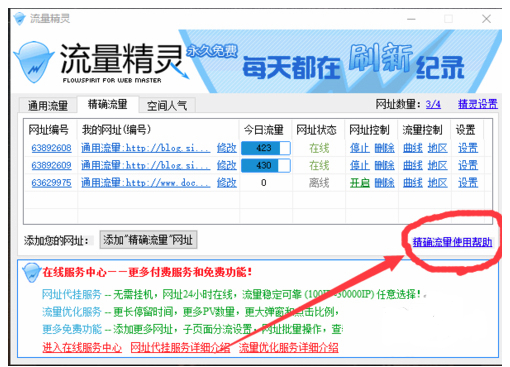The width and height of the screenshot is (510, 367).
Task: Open the www.doc URL link in row 63629975
Action: coord(146,183)
